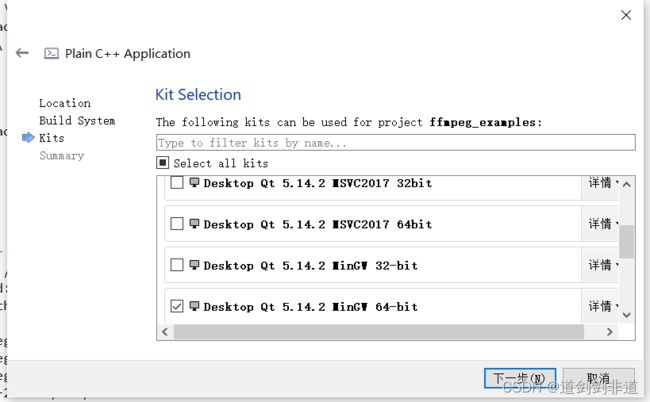The width and height of the screenshot is (650, 402).
Task: Click the horizontal scroll right arrow
Action: [x=609, y=332]
